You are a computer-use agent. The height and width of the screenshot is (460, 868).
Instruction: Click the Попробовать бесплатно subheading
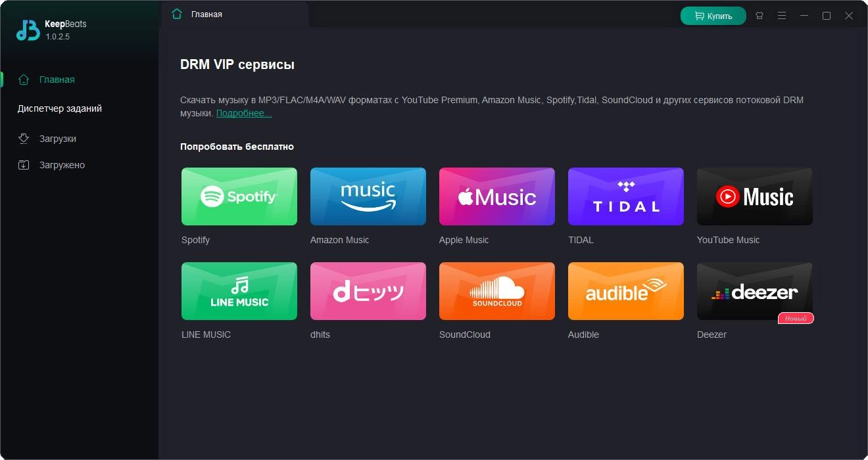237,147
